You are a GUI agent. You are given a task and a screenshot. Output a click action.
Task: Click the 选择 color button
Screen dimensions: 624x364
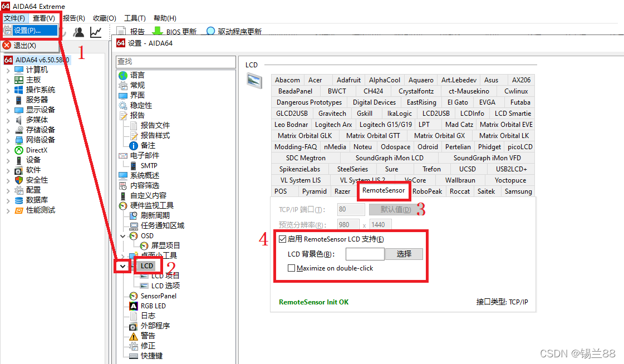pyautogui.click(x=404, y=254)
